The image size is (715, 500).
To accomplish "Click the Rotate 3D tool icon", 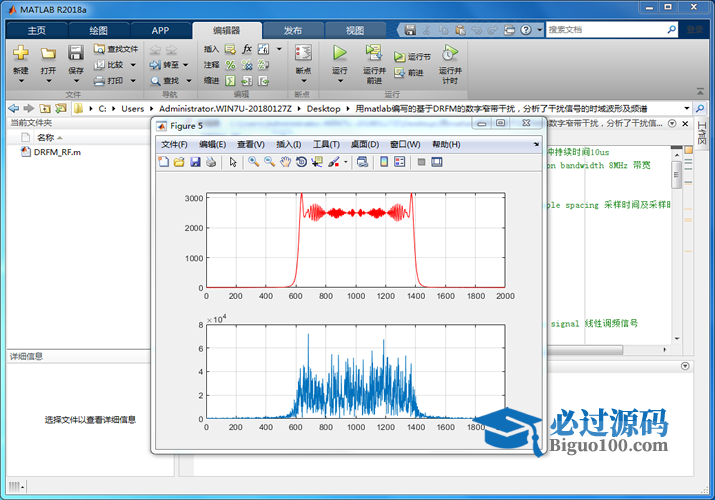I will (300, 162).
